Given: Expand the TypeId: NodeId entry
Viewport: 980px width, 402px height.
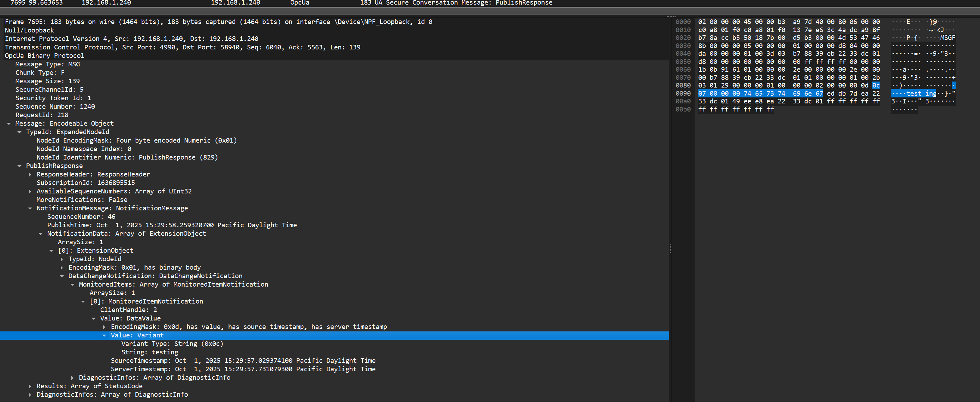Looking at the screenshot, I should click(x=62, y=259).
